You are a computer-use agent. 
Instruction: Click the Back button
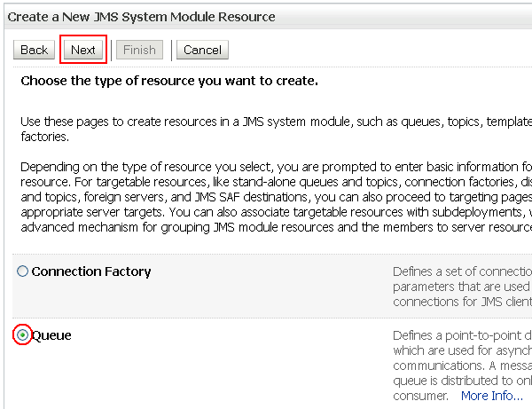click(34, 50)
